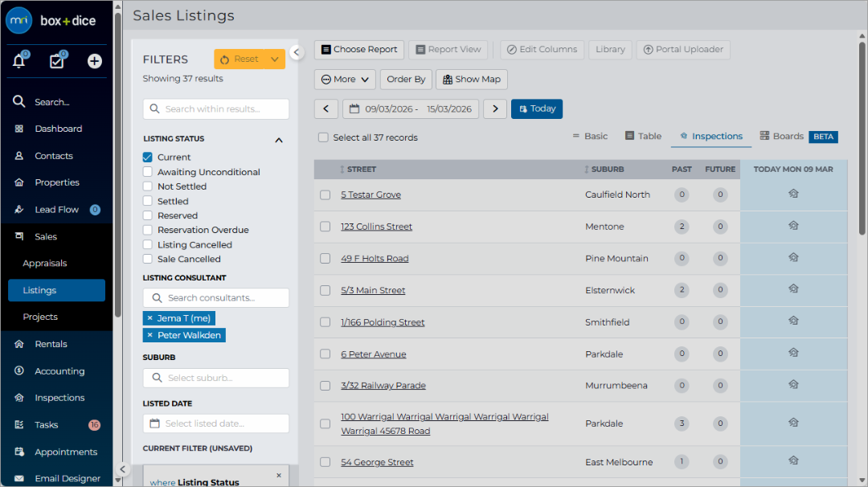Click the Rentals sidebar icon
Viewport: 868px width, 487px height.
18,344
